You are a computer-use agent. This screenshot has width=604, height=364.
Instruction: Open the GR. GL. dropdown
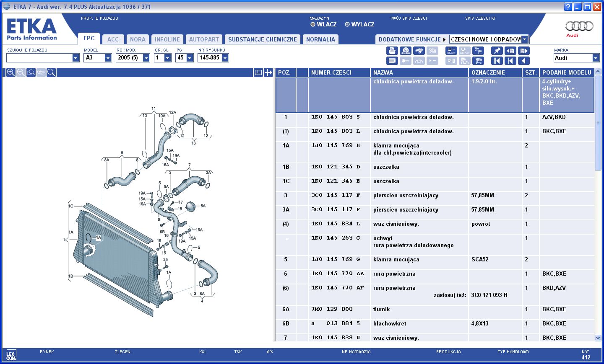pyautogui.click(x=167, y=58)
